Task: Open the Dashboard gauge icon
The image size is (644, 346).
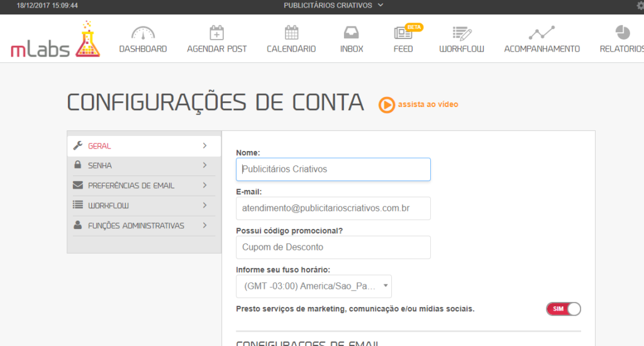Action: click(143, 33)
